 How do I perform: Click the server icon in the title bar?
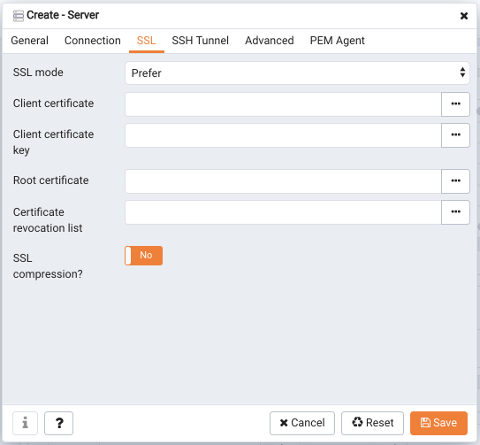tap(18, 16)
